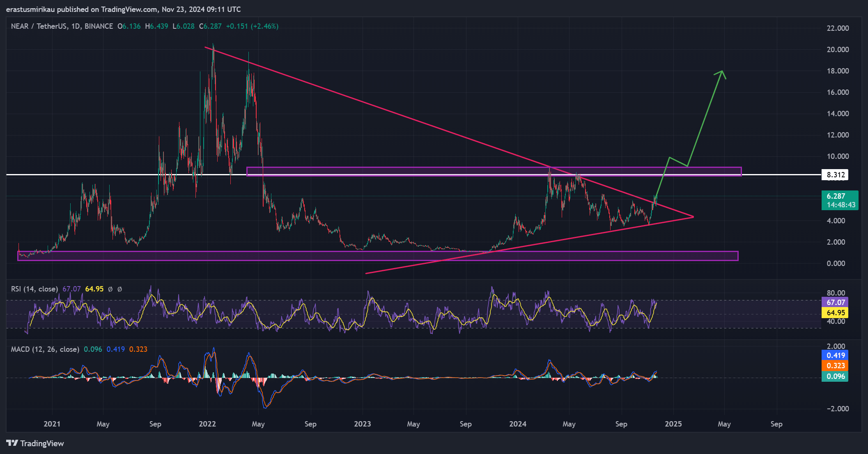
Task: Click the 2022 time axis label
Action: click(207, 424)
